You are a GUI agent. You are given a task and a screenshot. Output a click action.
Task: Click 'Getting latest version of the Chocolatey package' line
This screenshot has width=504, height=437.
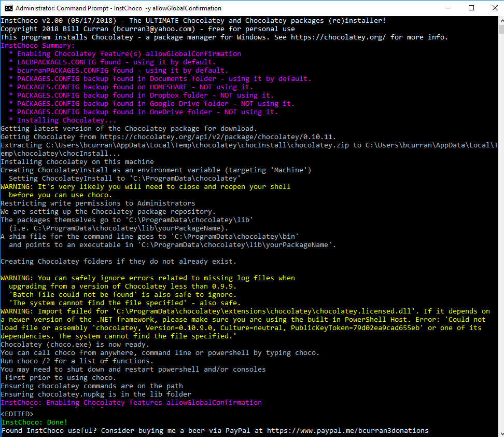[x=129, y=129]
